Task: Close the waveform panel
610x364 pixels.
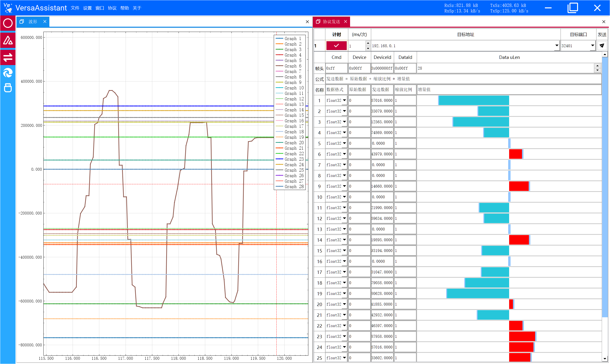Action: click(x=307, y=22)
